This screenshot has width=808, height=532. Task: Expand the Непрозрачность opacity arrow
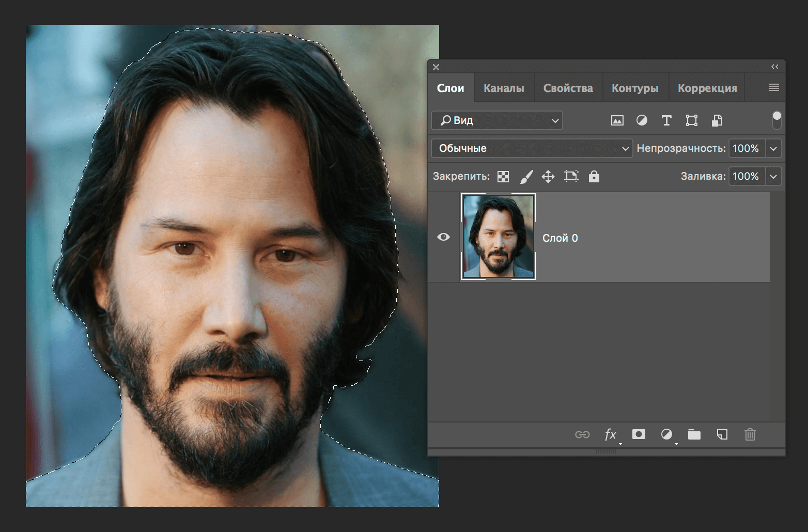pos(773,148)
